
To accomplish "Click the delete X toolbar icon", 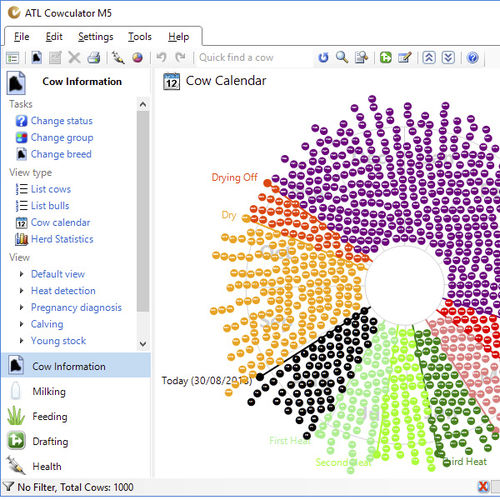I will tap(74, 58).
